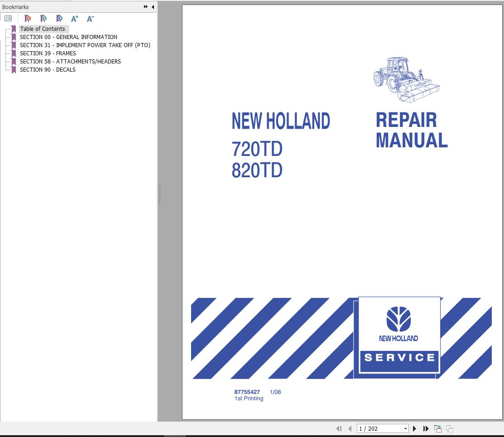The image size is (504, 437).
Task: Open the bookmarks options menu icon
Action: [x=8, y=19]
